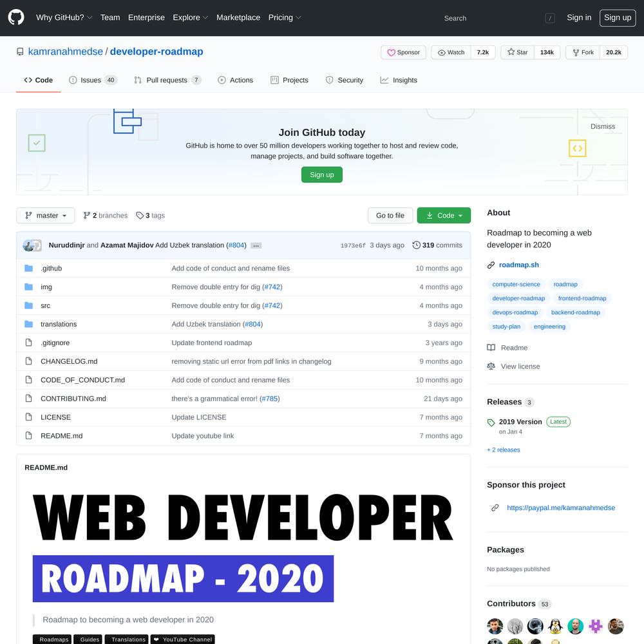Click the green Sign up banner button
The height and width of the screenshot is (644, 644).
[321, 175]
